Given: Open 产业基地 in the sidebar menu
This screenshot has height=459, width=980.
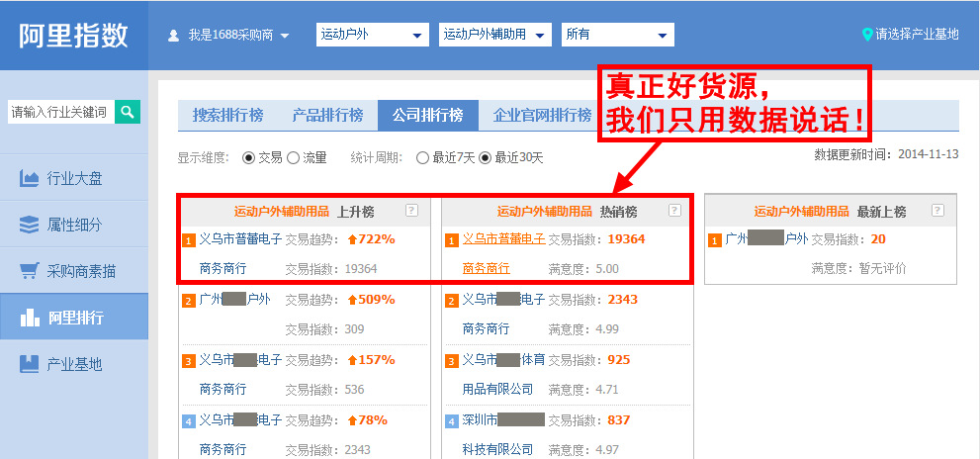Looking at the screenshot, I should [74, 364].
